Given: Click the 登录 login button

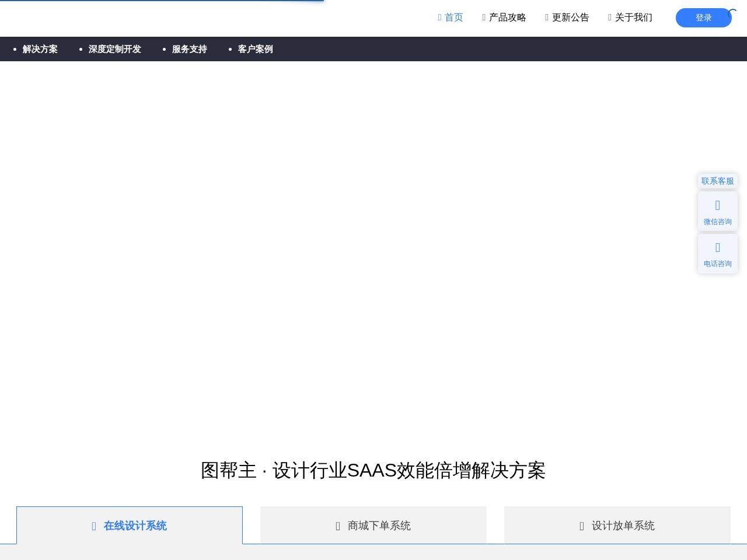Looking at the screenshot, I should (x=704, y=17).
